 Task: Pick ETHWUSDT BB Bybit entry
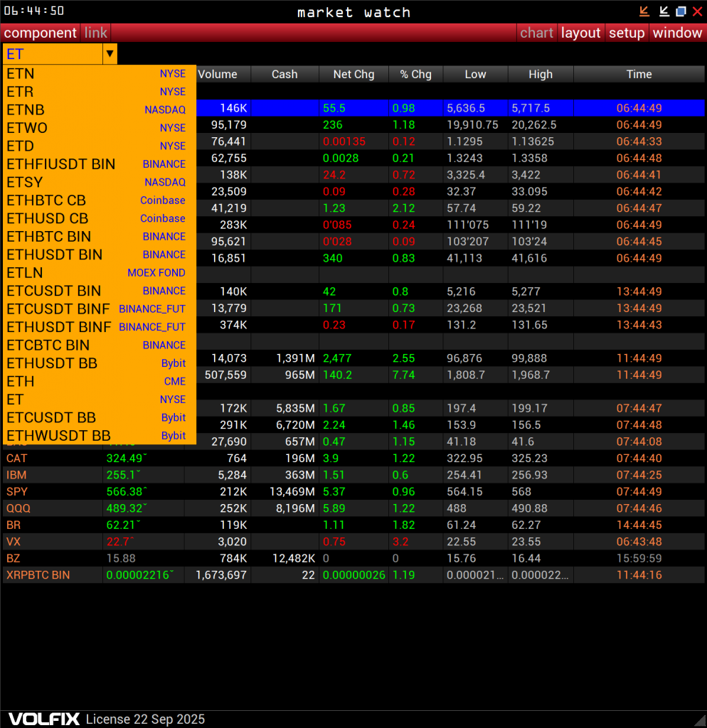click(100, 436)
